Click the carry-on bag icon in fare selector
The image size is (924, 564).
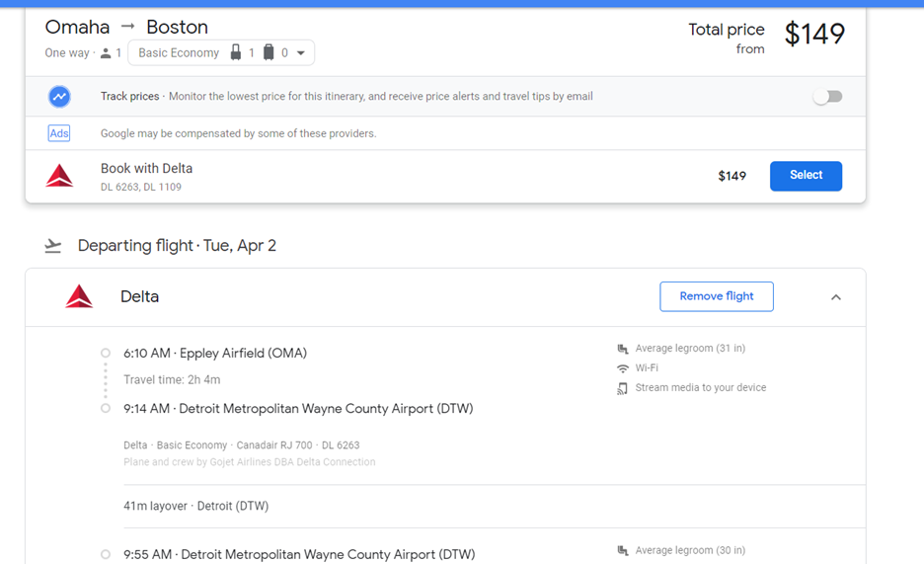point(236,52)
